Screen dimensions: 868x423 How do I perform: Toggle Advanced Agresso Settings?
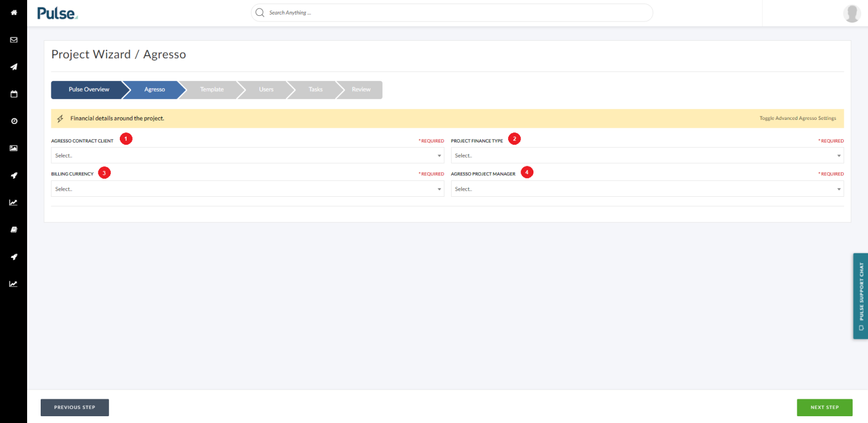pyautogui.click(x=797, y=118)
